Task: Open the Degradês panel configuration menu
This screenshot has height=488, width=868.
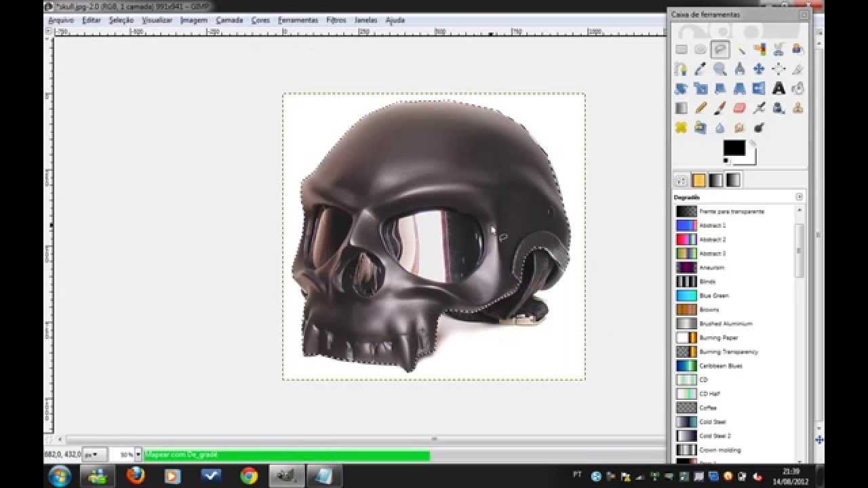Action: (799, 197)
